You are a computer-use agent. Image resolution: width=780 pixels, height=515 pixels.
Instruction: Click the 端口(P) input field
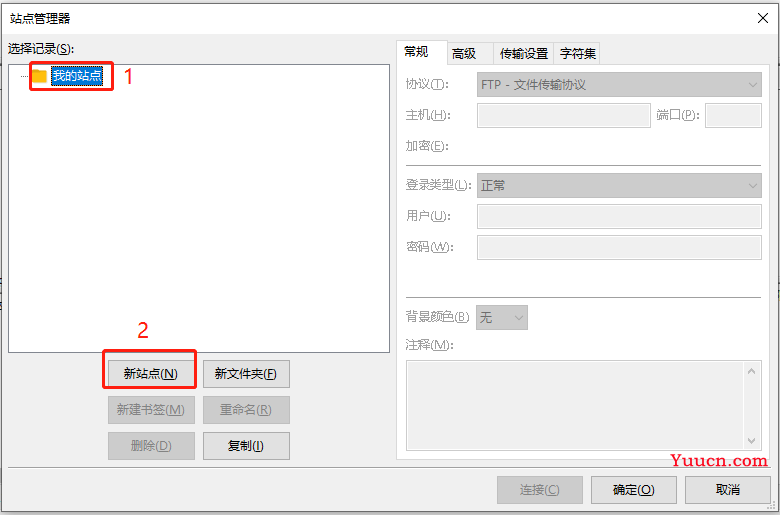(733, 115)
